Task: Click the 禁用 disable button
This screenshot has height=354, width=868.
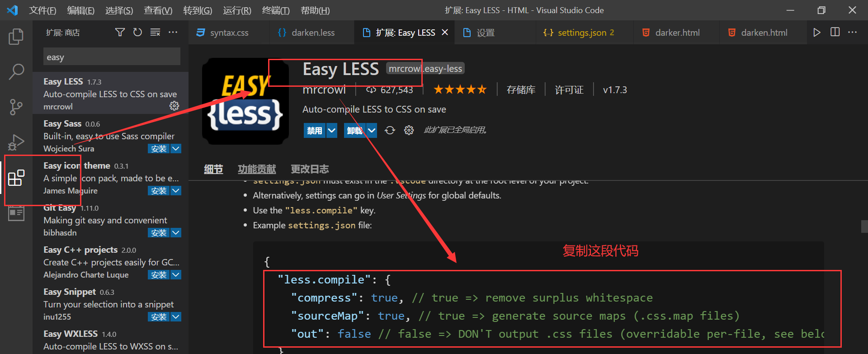Action: 315,131
